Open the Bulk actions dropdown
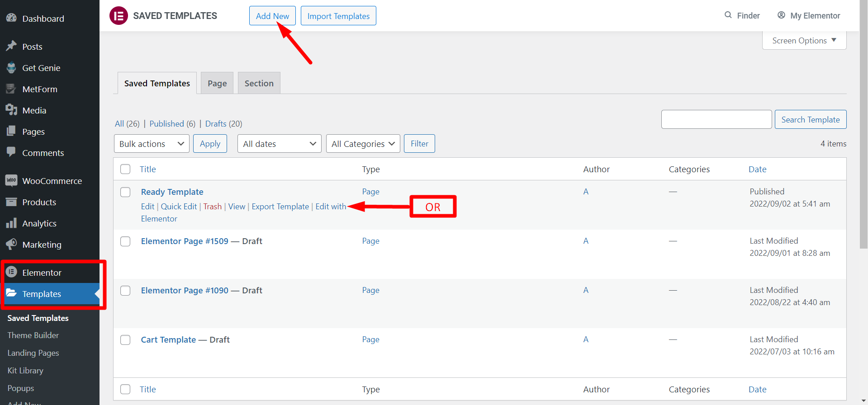868x405 pixels. click(x=152, y=144)
